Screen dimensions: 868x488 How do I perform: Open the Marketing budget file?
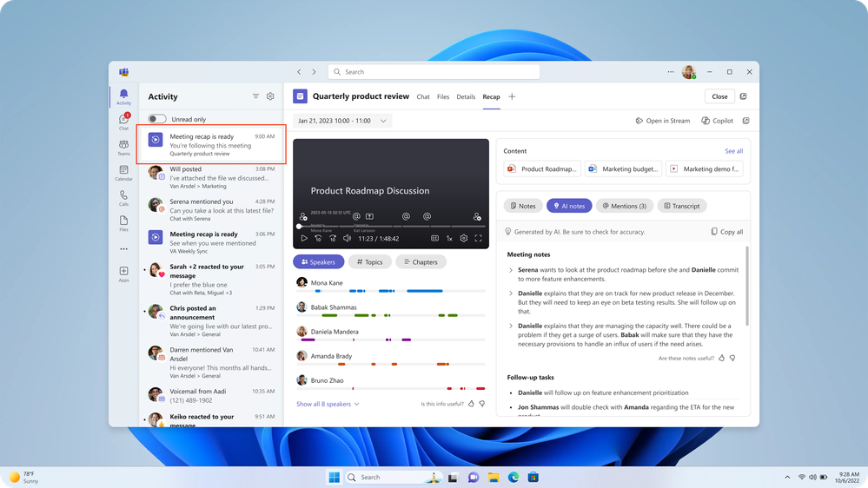[623, 168]
